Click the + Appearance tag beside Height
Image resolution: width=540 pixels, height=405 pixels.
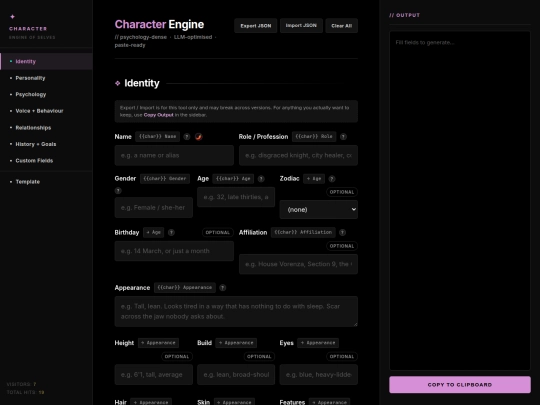(x=158, y=343)
